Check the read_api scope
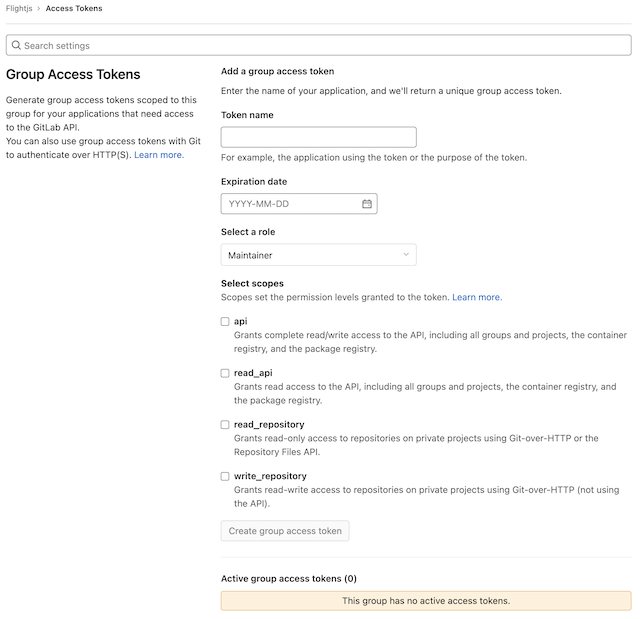 click(x=225, y=373)
